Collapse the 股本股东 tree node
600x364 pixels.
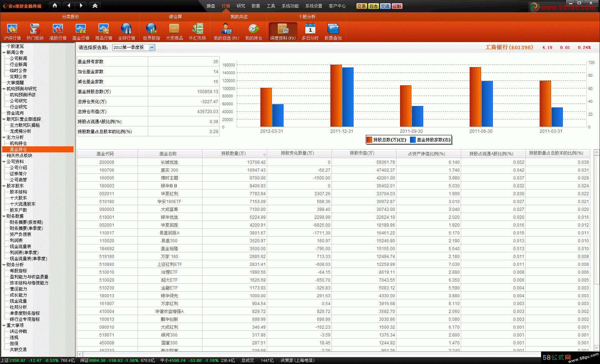coord(4,186)
